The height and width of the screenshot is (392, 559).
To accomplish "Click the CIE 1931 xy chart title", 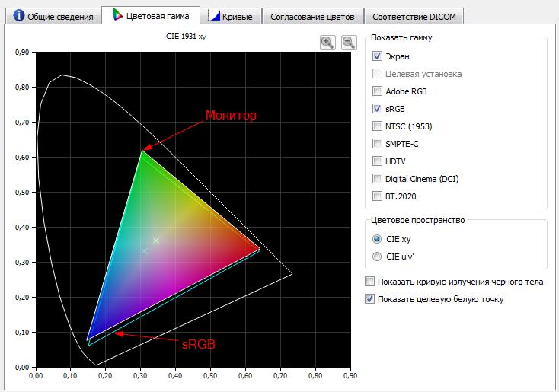I will point(186,36).
